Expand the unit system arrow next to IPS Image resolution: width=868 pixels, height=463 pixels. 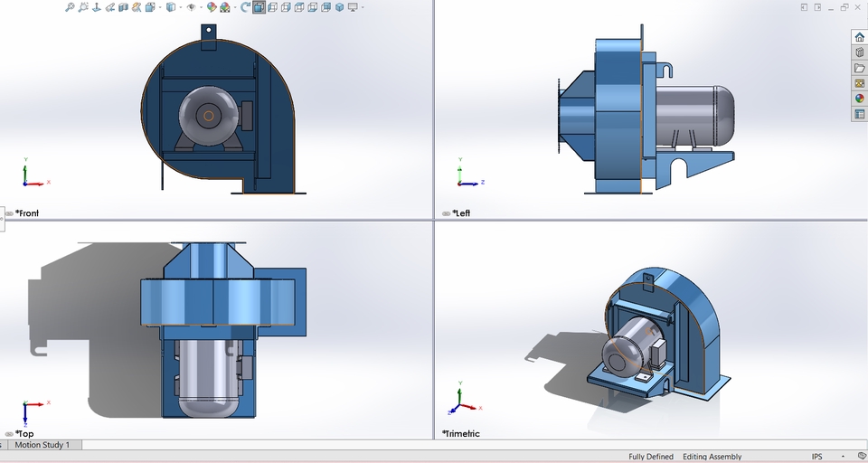pyautogui.click(x=844, y=458)
